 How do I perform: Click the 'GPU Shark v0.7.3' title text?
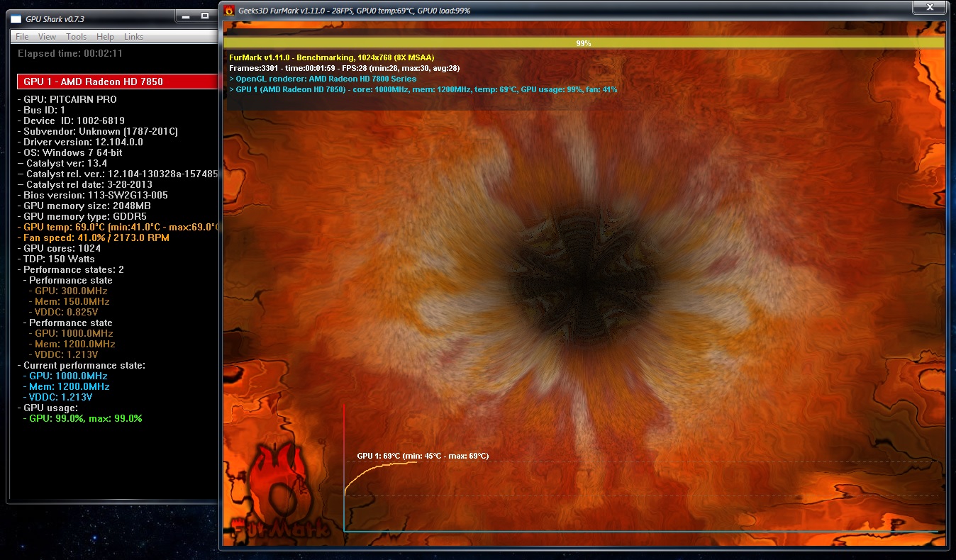point(55,18)
